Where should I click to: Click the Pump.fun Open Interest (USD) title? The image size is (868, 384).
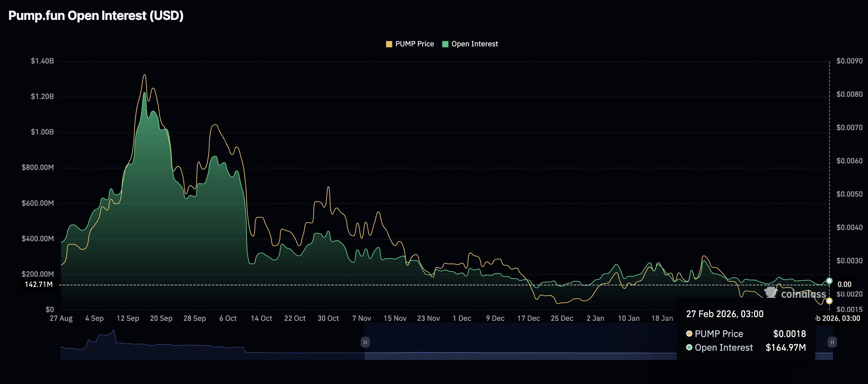(x=96, y=16)
